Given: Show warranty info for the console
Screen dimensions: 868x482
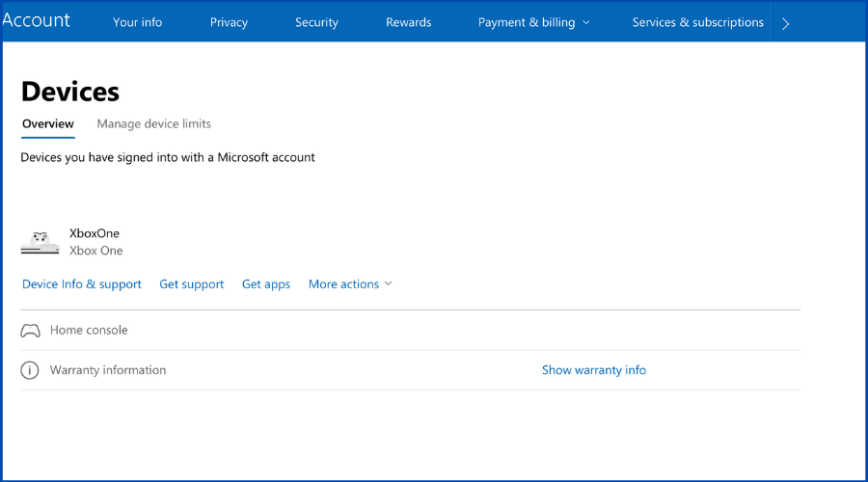Looking at the screenshot, I should (593, 370).
